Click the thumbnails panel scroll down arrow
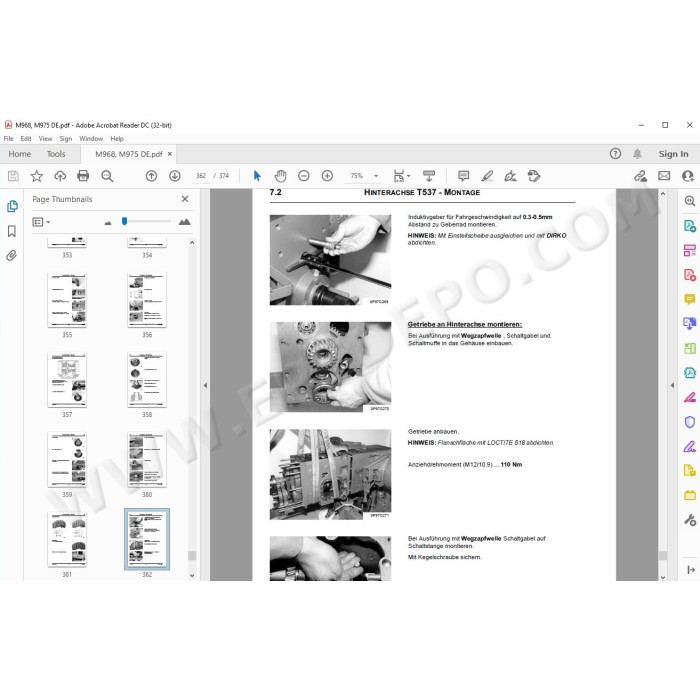This screenshot has height=700, width=700. (x=192, y=575)
